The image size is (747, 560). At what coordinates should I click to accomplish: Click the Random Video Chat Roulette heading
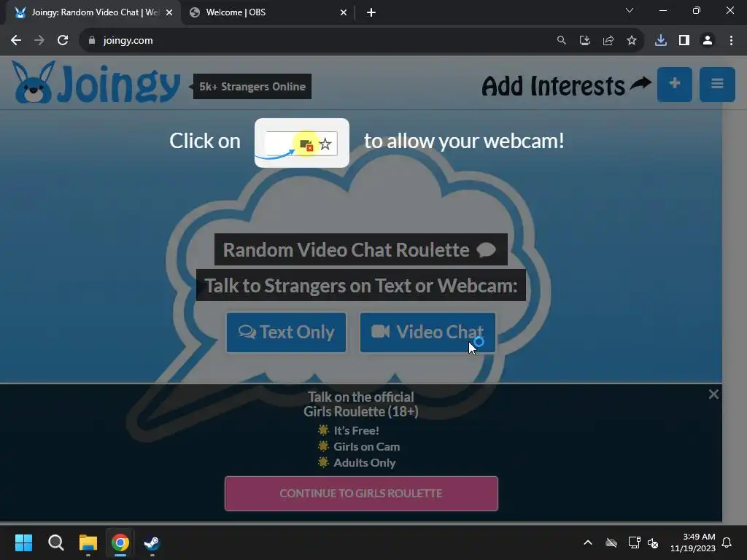coord(360,249)
